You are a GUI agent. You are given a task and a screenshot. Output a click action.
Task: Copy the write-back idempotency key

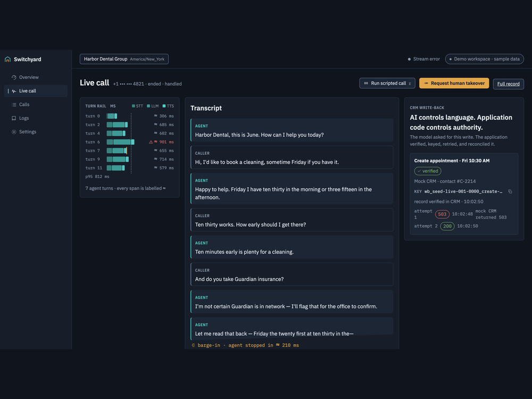(510, 192)
